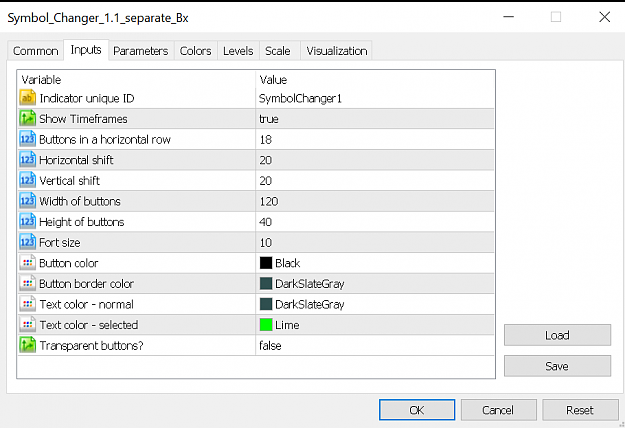The height and width of the screenshot is (428, 625).
Task: Click the string icon beside Indicator unique ID
Action: (x=28, y=98)
